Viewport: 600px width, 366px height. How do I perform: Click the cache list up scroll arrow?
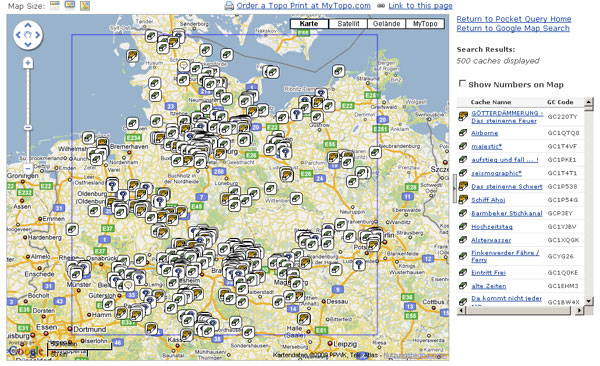[589, 102]
